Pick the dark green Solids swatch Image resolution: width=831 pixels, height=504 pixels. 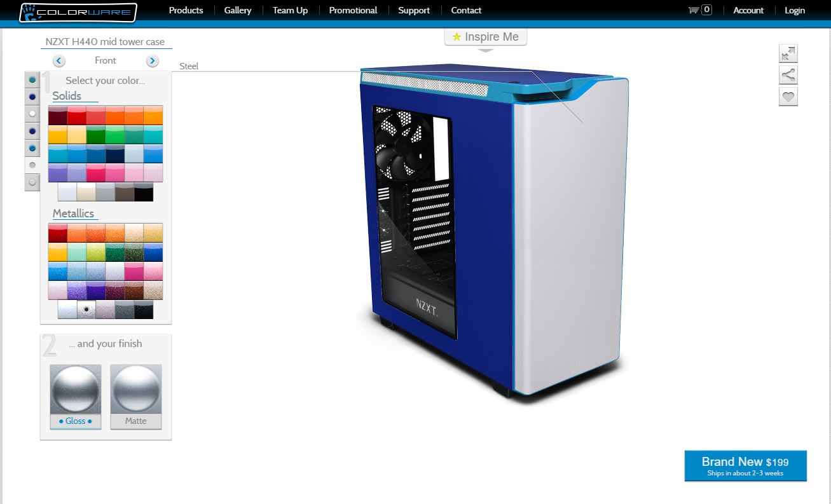click(x=96, y=135)
